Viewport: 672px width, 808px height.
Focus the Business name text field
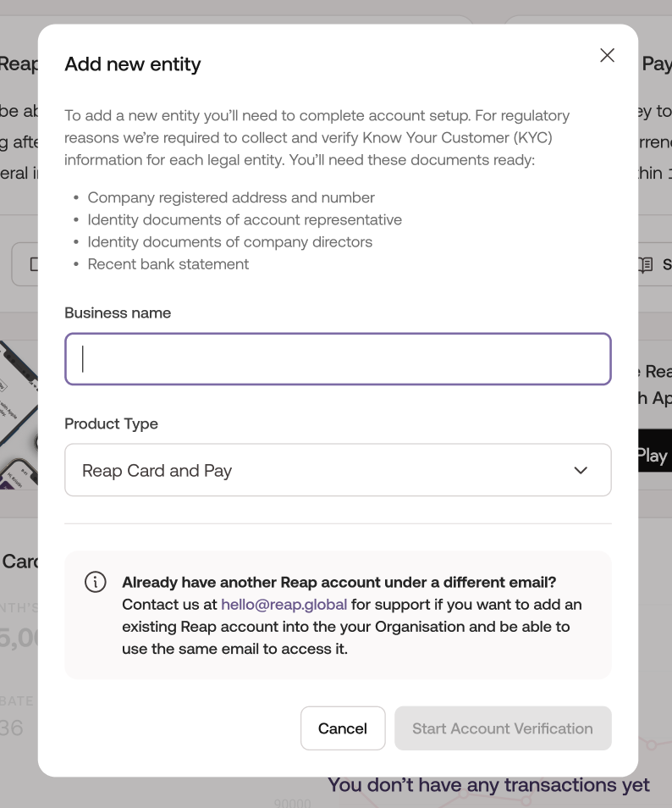pos(337,359)
